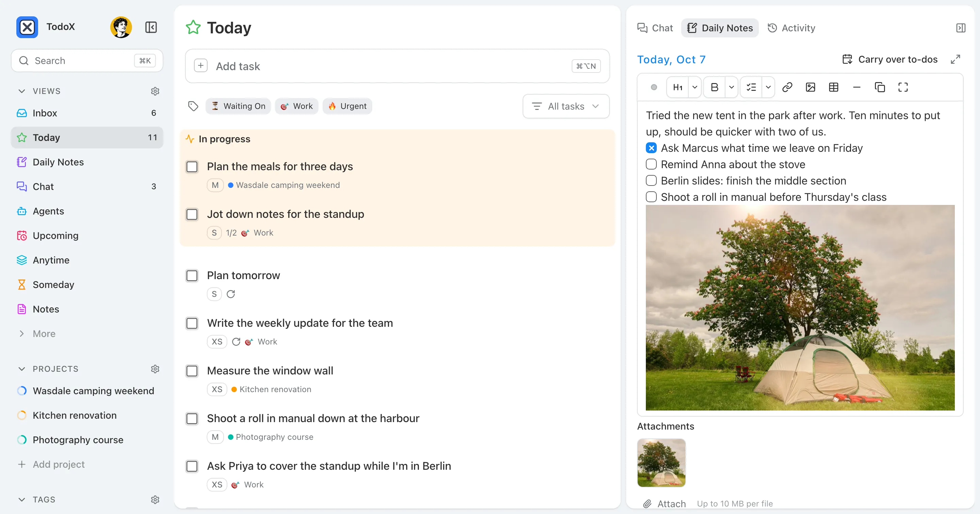Open Kitchen renovation project
Viewport: 980px width, 514px height.
coord(87,416)
